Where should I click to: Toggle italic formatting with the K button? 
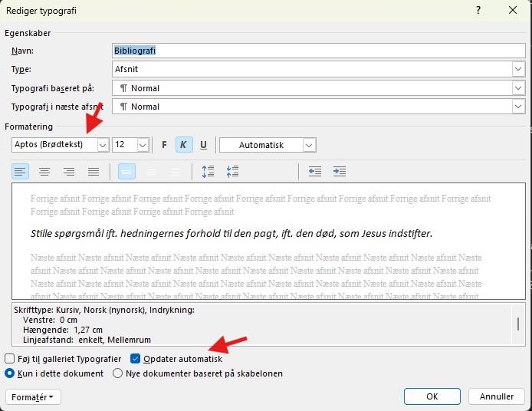[184, 145]
